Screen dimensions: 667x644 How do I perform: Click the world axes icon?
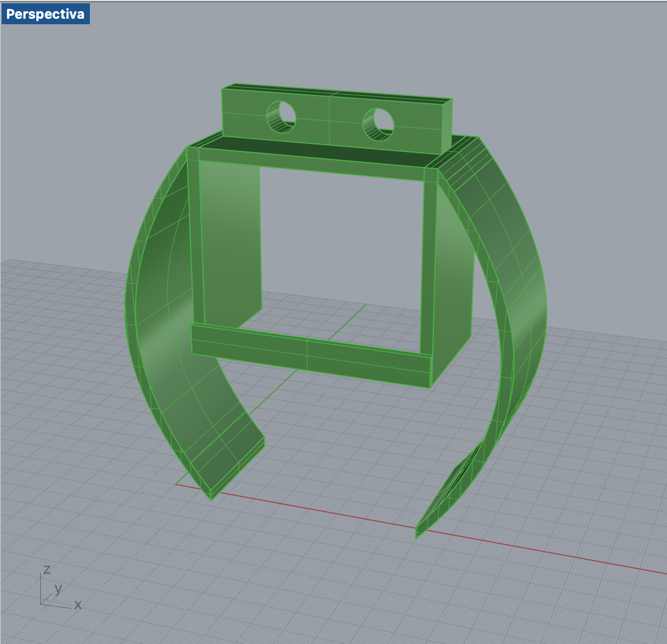[x=60, y=587]
